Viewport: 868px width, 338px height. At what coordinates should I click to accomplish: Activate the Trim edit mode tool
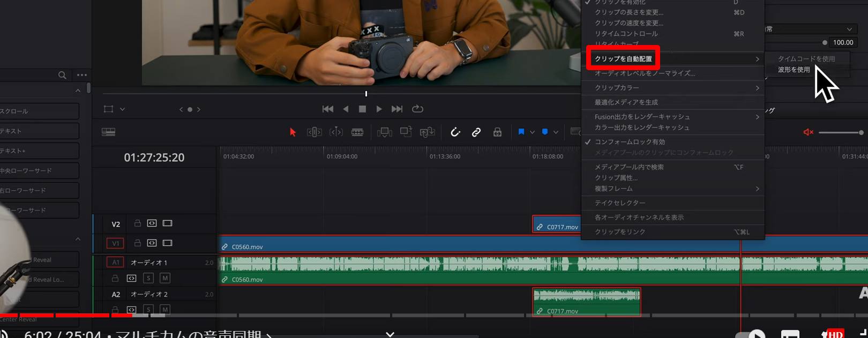(314, 132)
